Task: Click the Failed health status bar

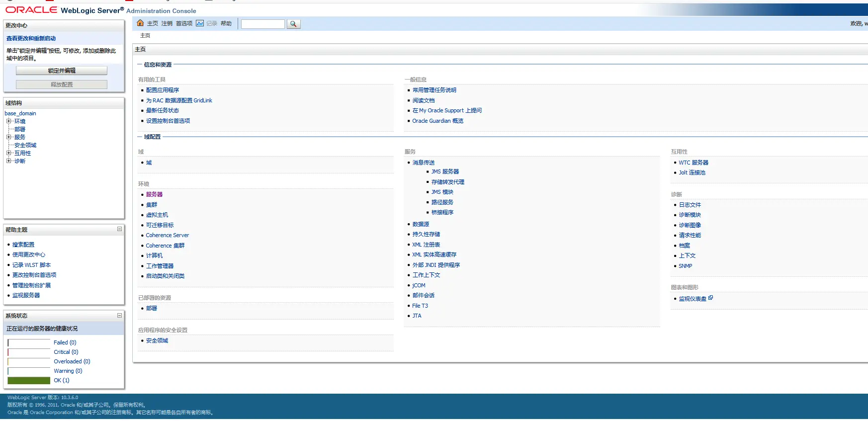Action: point(29,342)
